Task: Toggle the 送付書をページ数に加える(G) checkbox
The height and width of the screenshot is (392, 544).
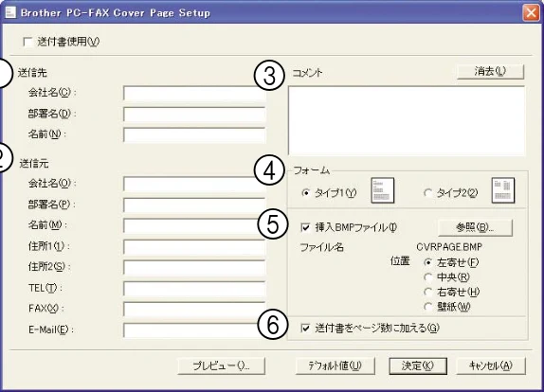Action: tap(305, 328)
